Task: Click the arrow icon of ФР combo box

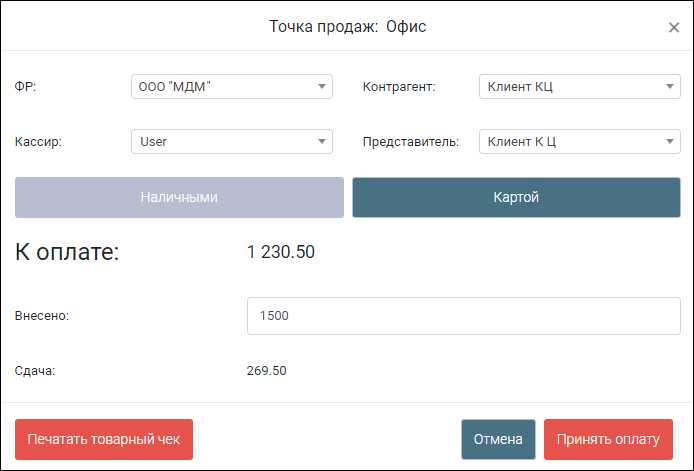Action: pos(322,86)
